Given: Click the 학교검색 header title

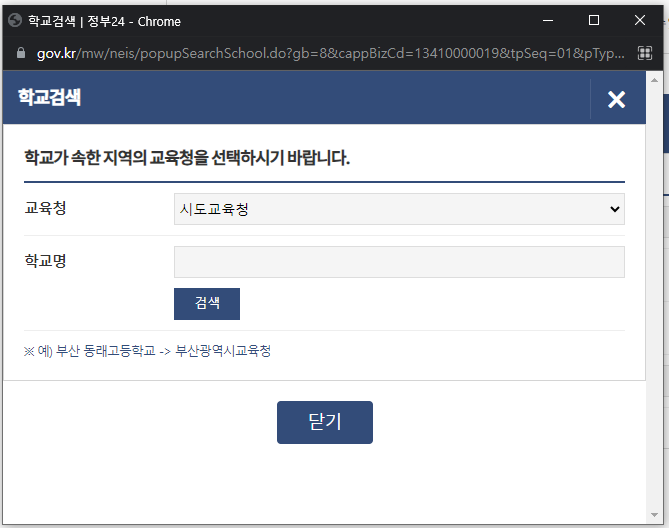Looking at the screenshot, I should 49,97.
